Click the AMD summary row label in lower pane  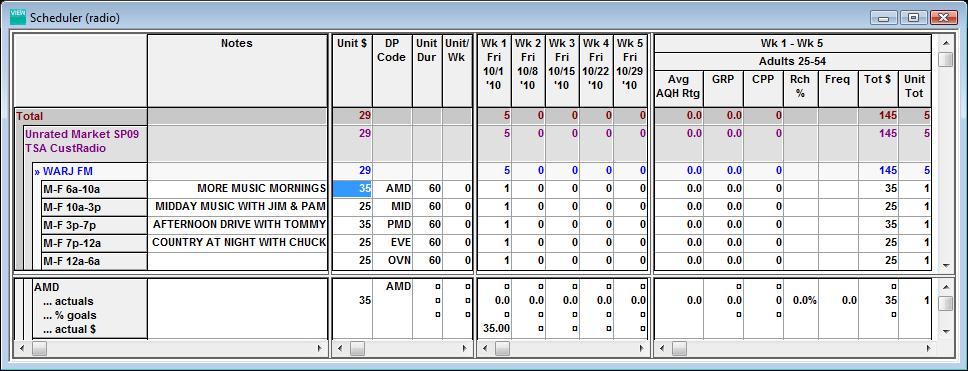point(46,287)
